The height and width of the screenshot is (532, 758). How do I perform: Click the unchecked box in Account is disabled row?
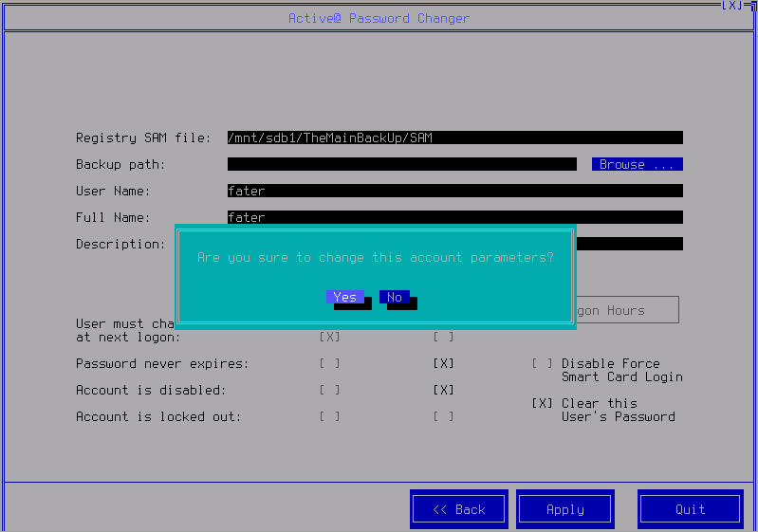329,390
